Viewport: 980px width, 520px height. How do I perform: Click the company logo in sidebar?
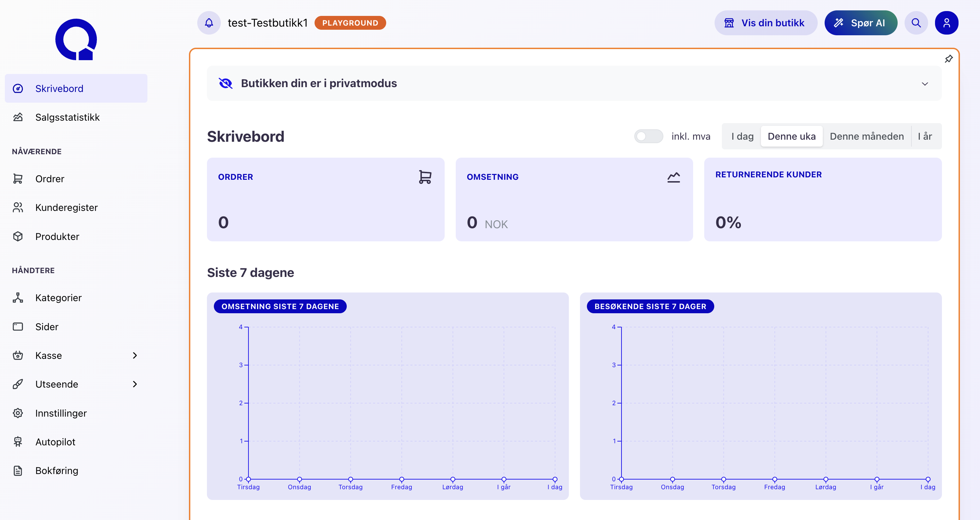[76, 39]
